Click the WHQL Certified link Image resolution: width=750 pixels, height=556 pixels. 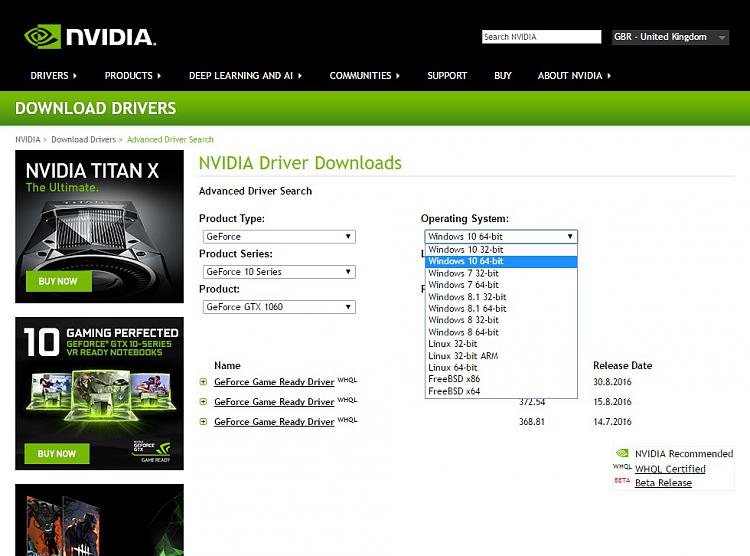(x=670, y=469)
